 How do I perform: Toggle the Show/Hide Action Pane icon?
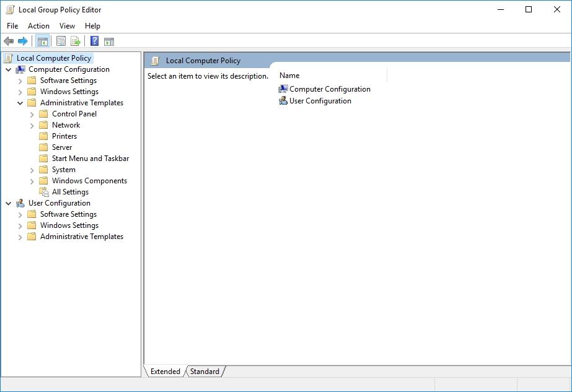[109, 41]
